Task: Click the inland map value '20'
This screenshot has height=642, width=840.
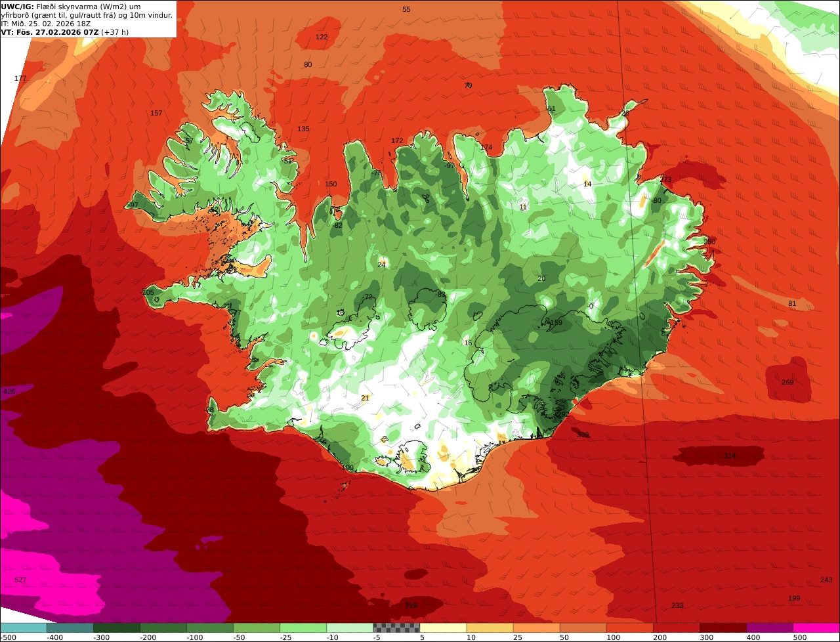Action: 541,278
